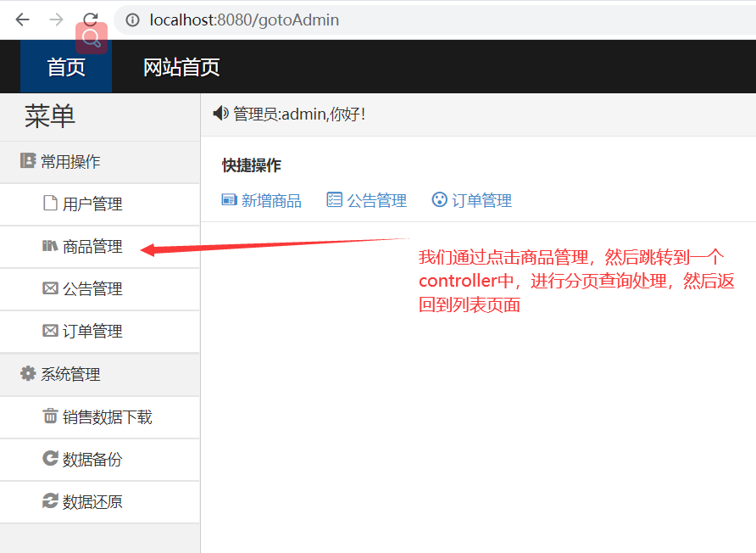This screenshot has width=756, height=553.
Task: Click the books icon beside 商品管理
Action: 50,246
